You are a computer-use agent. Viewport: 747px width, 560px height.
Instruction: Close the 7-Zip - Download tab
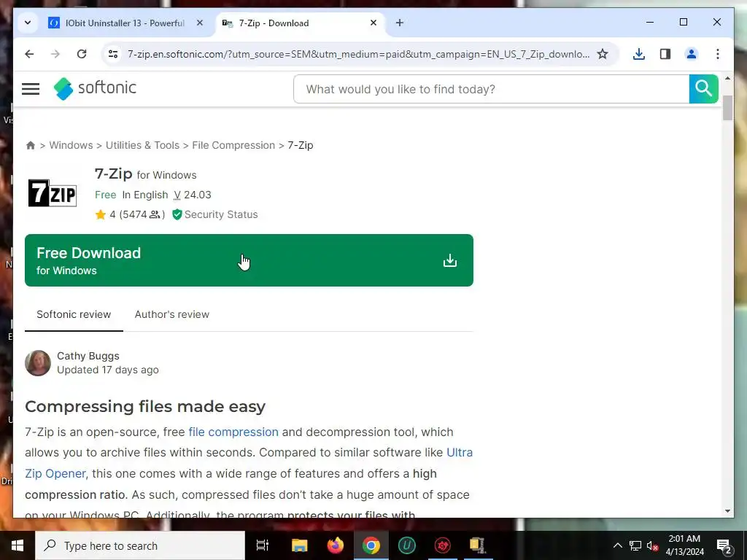pos(373,23)
